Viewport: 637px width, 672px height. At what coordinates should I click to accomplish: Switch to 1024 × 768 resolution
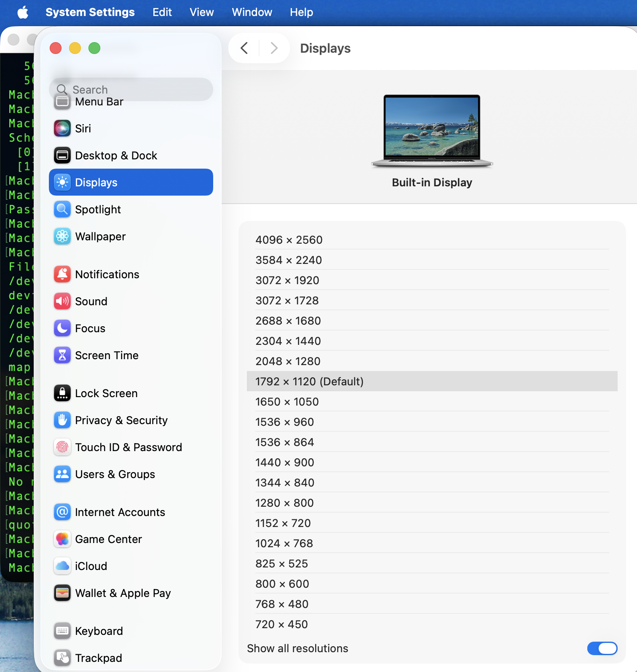pos(432,543)
